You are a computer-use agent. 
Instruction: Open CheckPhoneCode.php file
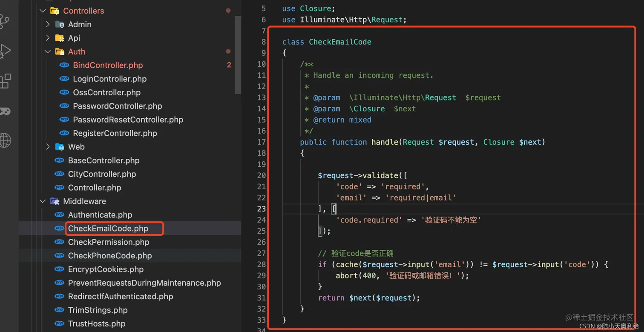(110, 256)
